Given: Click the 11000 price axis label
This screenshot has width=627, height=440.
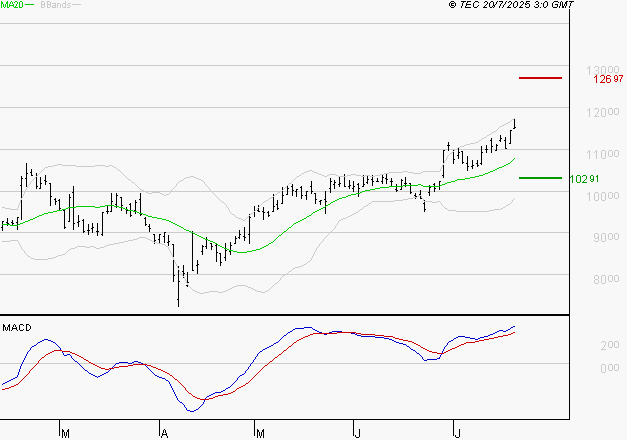Looking at the screenshot, I should (603, 154).
